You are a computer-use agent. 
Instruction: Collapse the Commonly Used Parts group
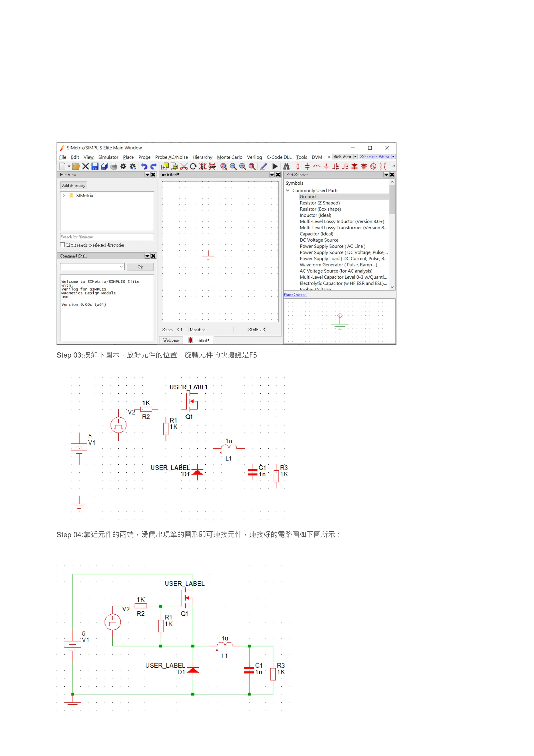288,190
